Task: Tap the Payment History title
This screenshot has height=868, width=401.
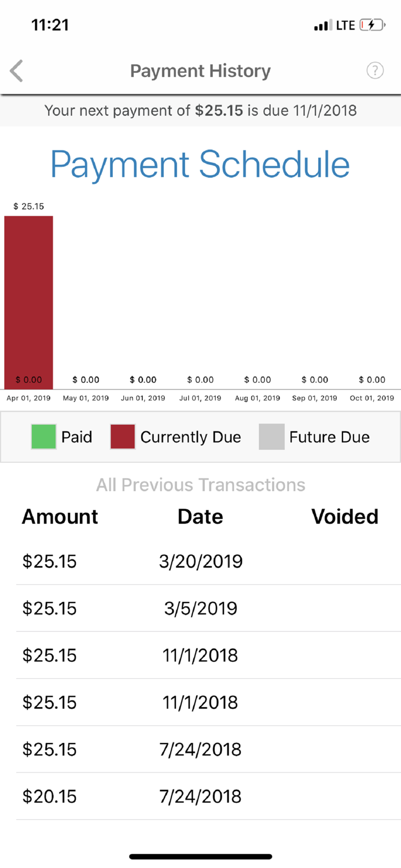Action: (x=200, y=71)
